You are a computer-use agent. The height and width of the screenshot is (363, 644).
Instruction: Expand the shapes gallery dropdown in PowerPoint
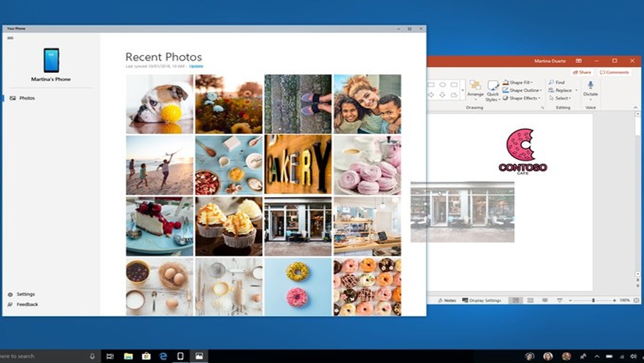462,90
